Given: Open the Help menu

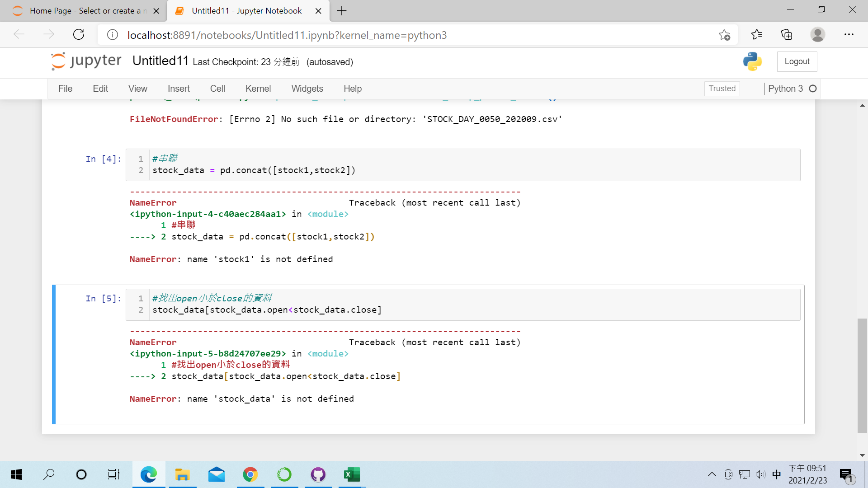Looking at the screenshot, I should (353, 89).
